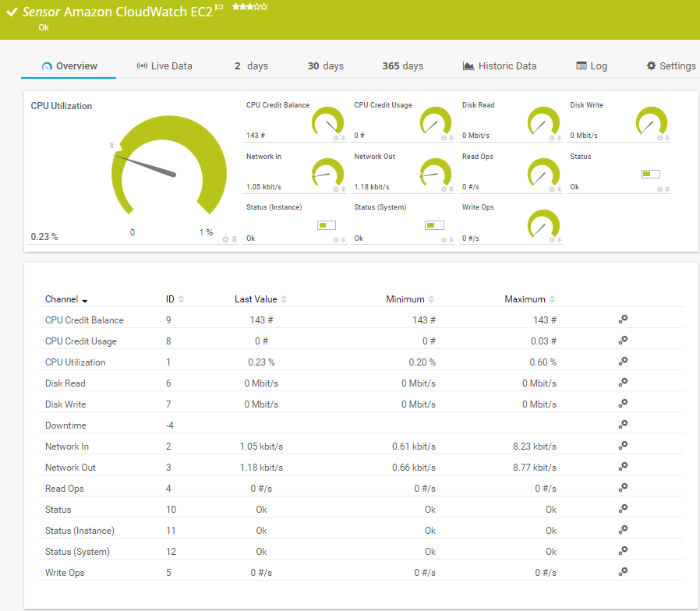This screenshot has height=611, width=700.
Task: Open channel settings for Network In row
Action: [x=623, y=446]
